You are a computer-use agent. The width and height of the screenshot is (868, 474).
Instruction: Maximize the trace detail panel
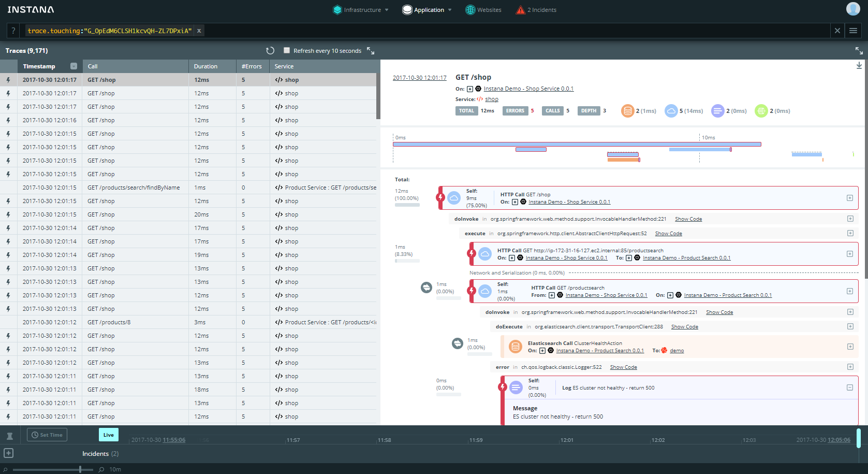859,51
